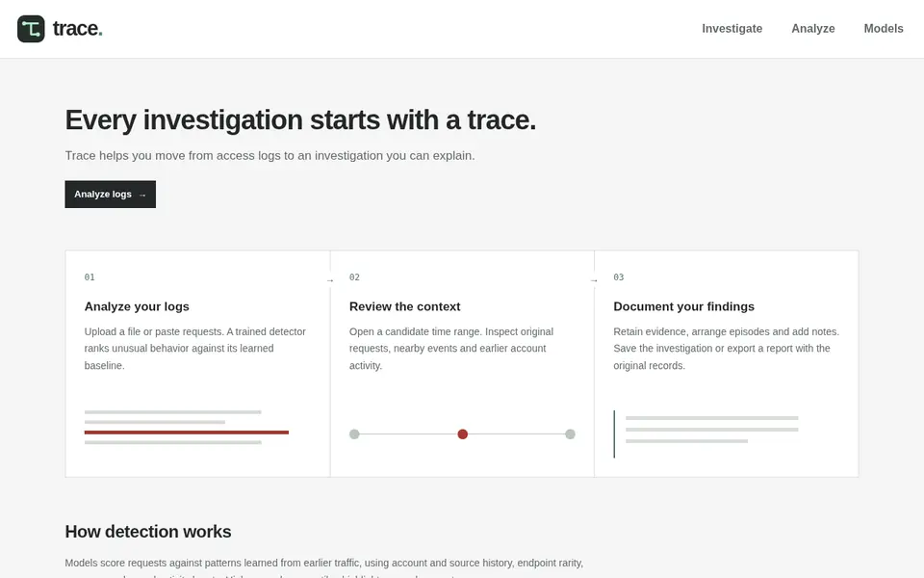Click the step number 03 label

[618, 277]
